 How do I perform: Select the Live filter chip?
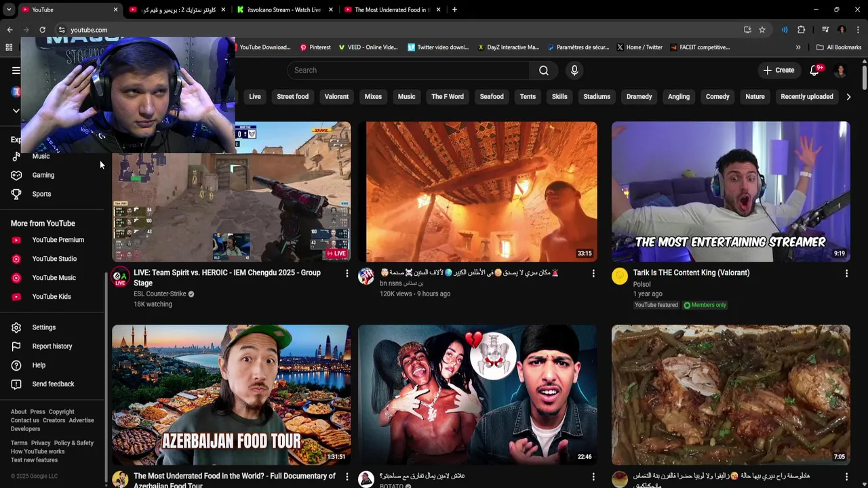coord(255,97)
